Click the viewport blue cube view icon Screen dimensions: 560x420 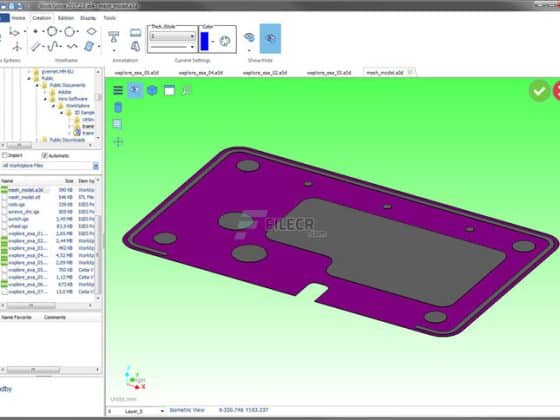coord(152,90)
